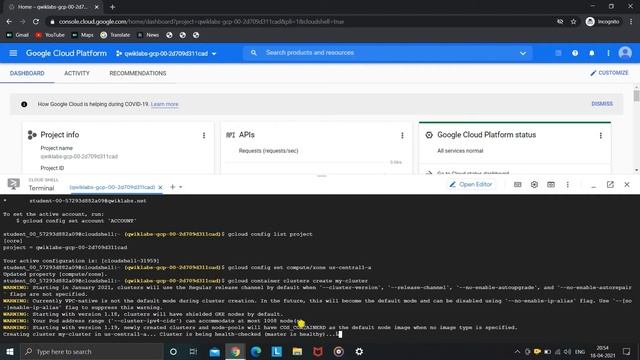Open the user account avatar
Viewport: 640px width, 360px height.
625,53
